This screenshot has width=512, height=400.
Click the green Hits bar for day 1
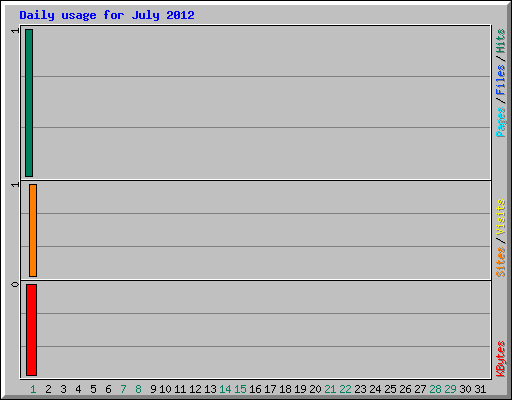pos(29,103)
